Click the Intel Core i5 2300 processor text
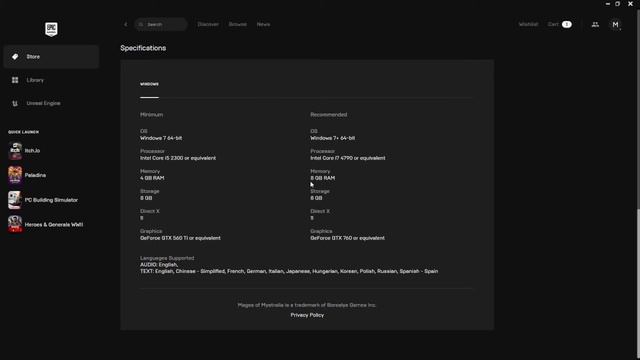Screen dimensions: 640x360 (x=178, y=158)
